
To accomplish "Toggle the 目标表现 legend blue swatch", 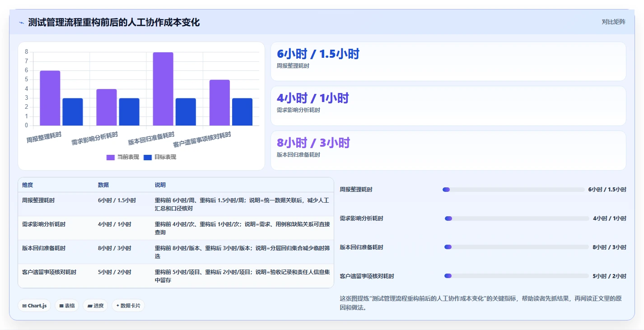I will coord(148,157).
